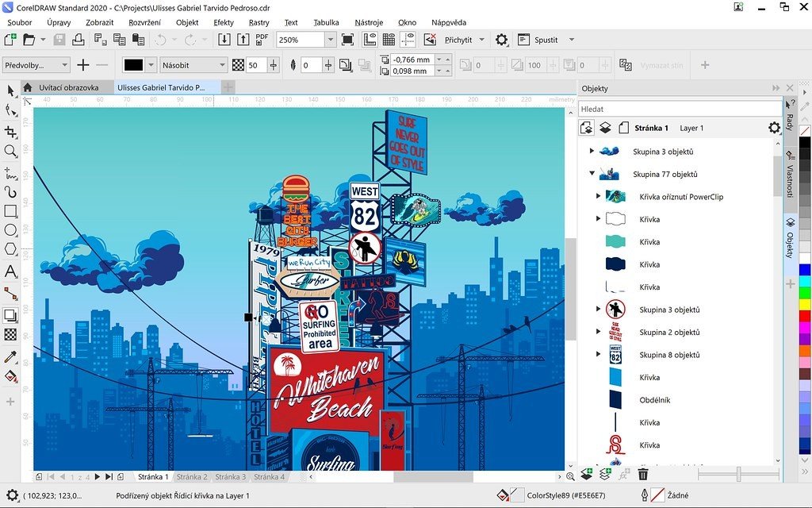812x508 pixels.
Task: Toggle layers view in Objekty panel
Action: (x=605, y=128)
